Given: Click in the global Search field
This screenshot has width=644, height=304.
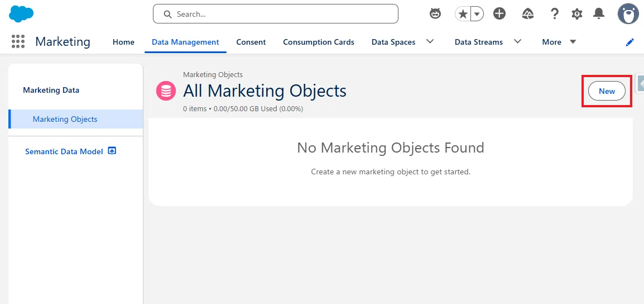Looking at the screenshot, I should (x=276, y=14).
